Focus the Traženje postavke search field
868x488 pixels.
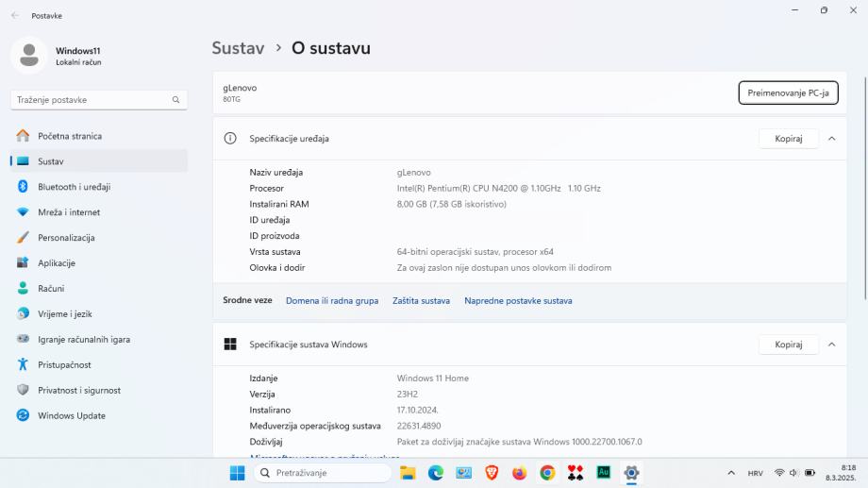coord(98,100)
